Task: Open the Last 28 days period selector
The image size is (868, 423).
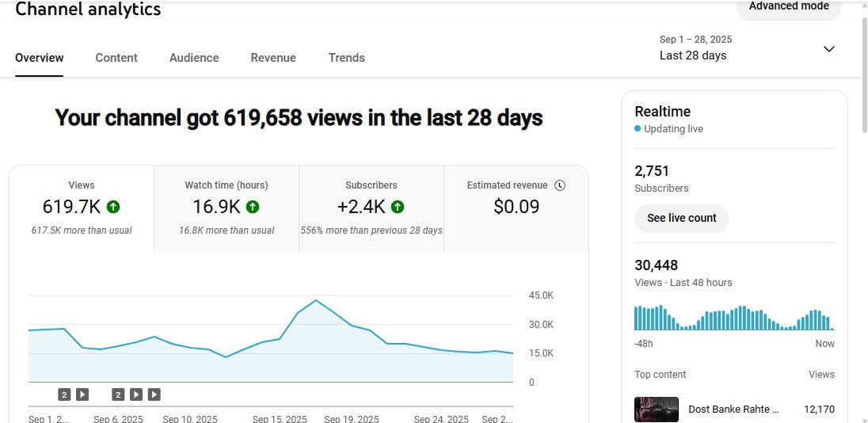Action: [x=693, y=55]
